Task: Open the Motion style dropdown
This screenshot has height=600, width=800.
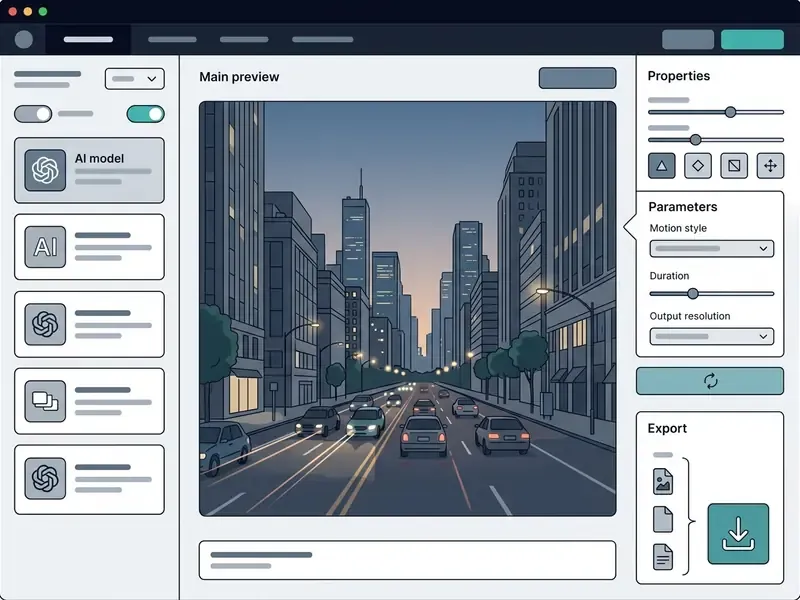Action: point(711,248)
